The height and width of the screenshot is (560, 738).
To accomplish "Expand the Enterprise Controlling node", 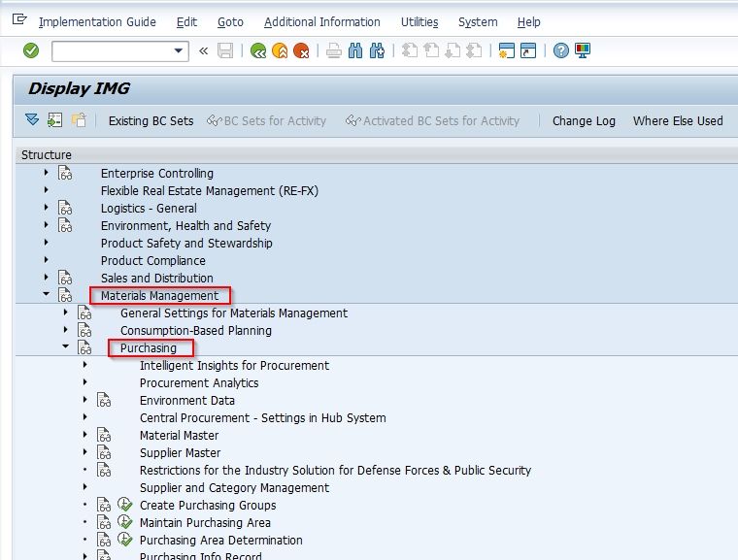I will [x=47, y=173].
